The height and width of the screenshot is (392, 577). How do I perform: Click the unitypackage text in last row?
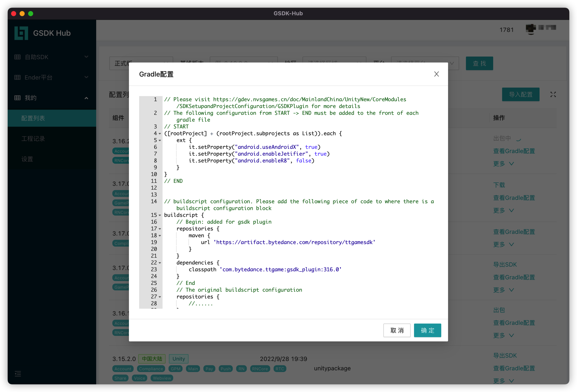pyautogui.click(x=332, y=368)
